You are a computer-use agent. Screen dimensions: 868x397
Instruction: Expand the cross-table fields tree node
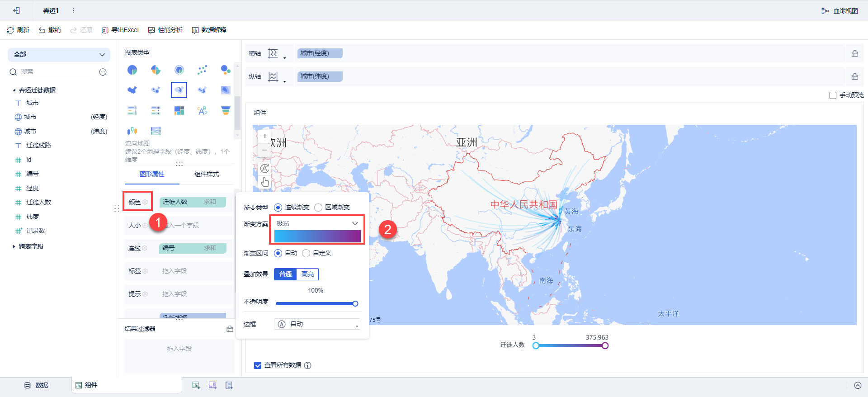[x=14, y=246]
